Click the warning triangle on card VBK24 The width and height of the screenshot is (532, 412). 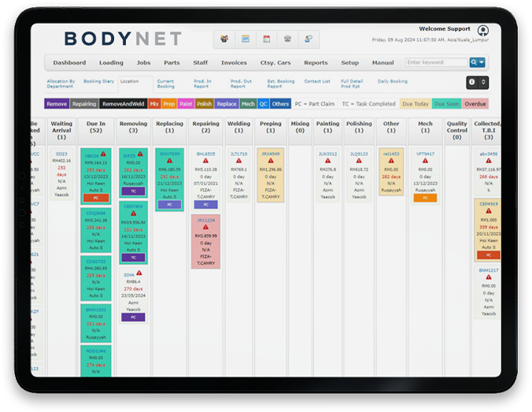[x=103, y=154]
